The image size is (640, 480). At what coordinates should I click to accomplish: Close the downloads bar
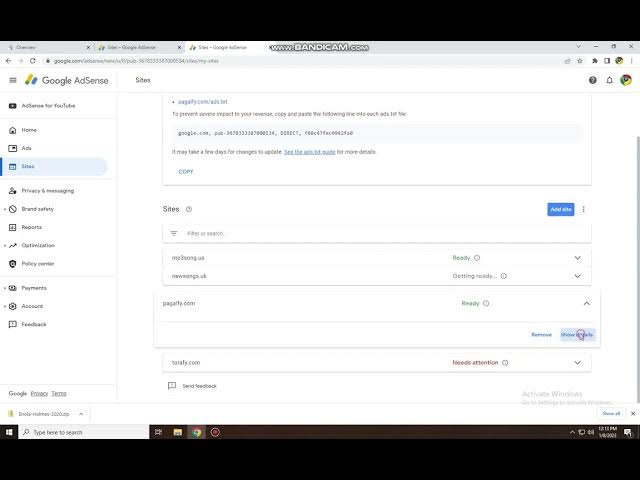tap(633, 413)
